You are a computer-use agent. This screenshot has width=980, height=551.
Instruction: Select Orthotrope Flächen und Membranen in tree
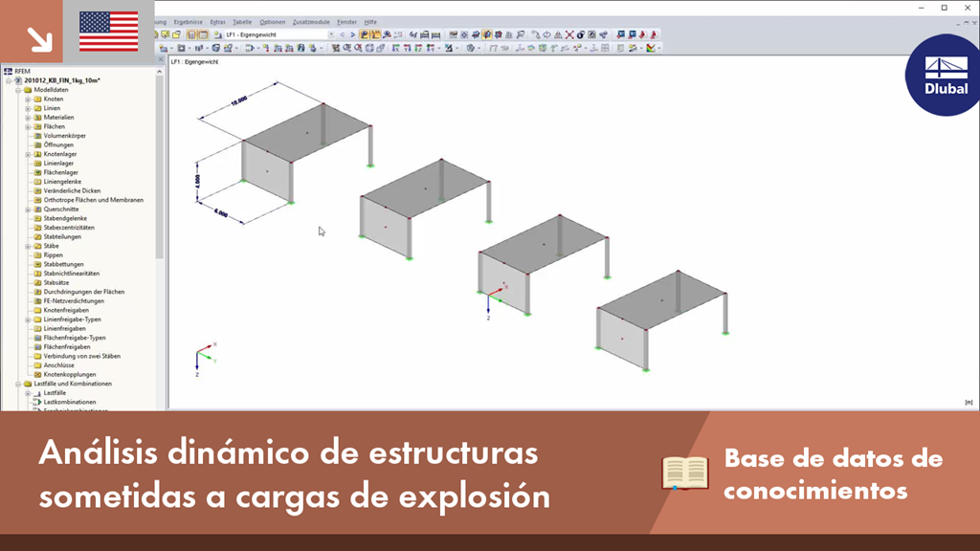93,200
